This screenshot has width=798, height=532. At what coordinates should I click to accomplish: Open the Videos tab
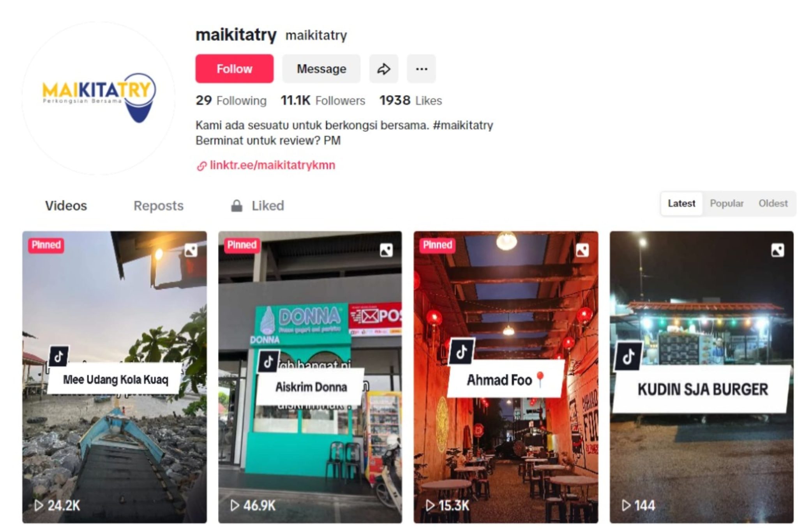point(66,206)
